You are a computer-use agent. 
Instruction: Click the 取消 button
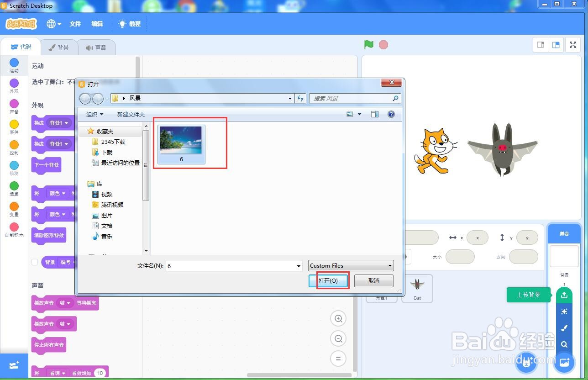pyautogui.click(x=374, y=280)
